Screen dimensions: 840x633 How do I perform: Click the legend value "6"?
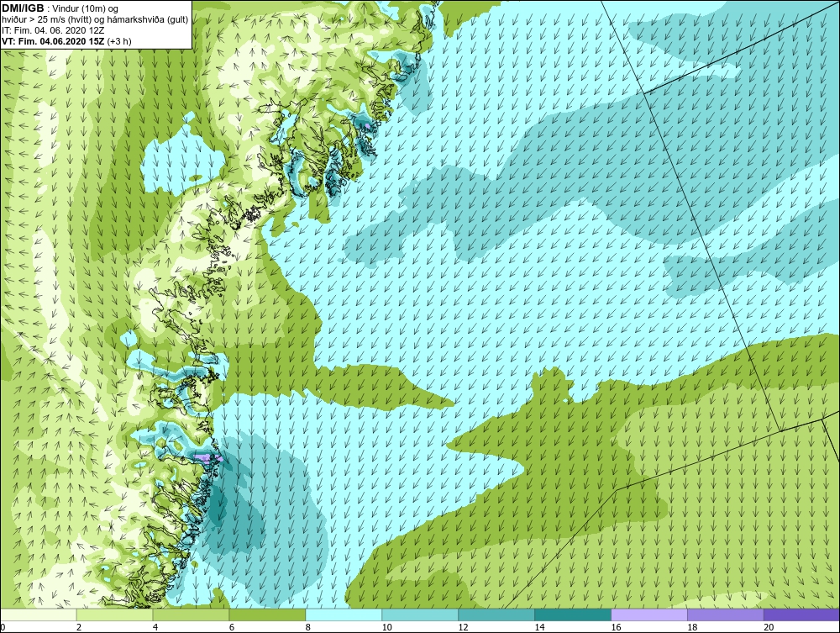[232, 627]
